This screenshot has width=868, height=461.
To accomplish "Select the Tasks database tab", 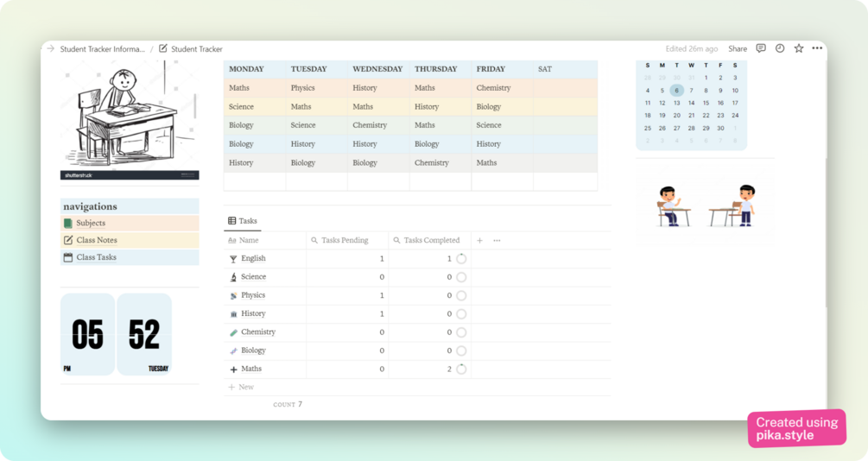I will (243, 221).
